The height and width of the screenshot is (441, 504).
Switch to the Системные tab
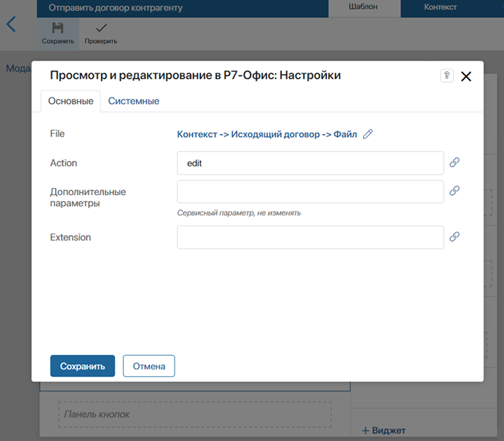[x=134, y=100]
